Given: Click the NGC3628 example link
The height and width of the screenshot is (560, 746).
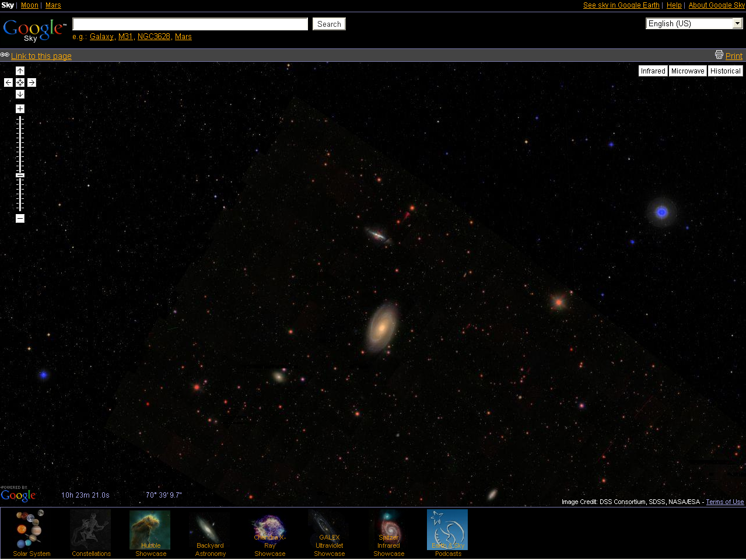Looking at the screenshot, I should (x=154, y=37).
